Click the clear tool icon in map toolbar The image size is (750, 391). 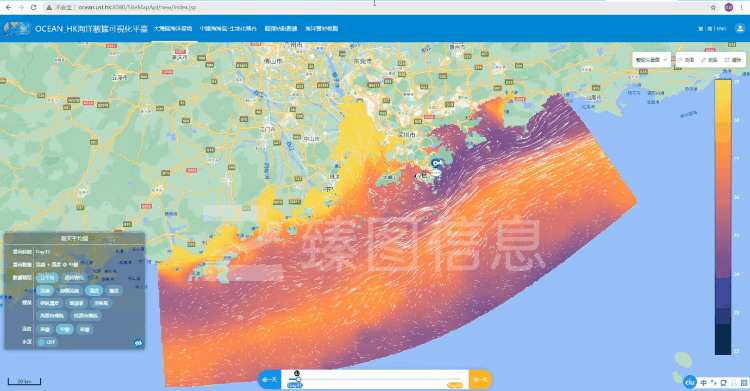pyautogui.click(x=727, y=60)
